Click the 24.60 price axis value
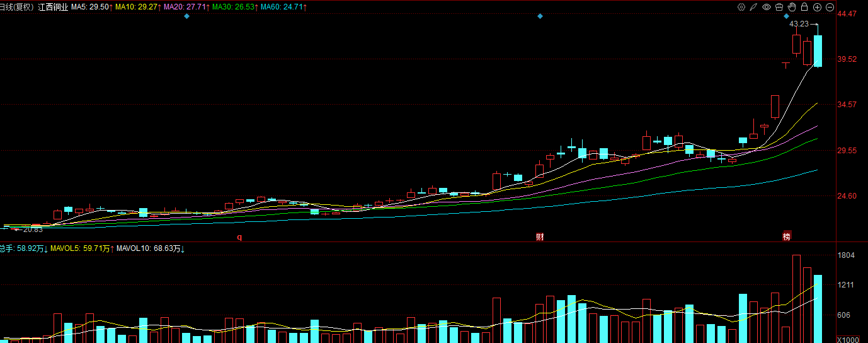This screenshot has width=868, height=343. (x=847, y=196)
